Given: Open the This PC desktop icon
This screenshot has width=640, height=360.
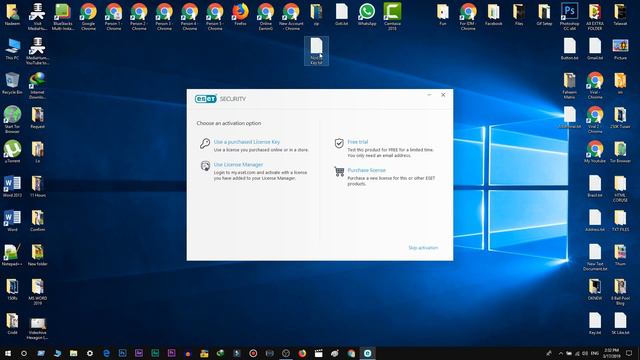Looking at the screenshot, I should pyautogui.click(x=12, y=49).
